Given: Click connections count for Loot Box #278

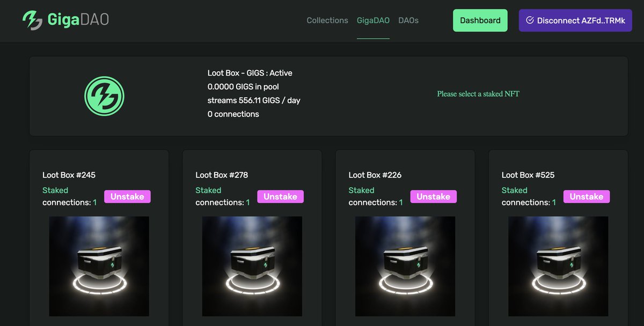Looking at the screenshot, I should point(223,203).
